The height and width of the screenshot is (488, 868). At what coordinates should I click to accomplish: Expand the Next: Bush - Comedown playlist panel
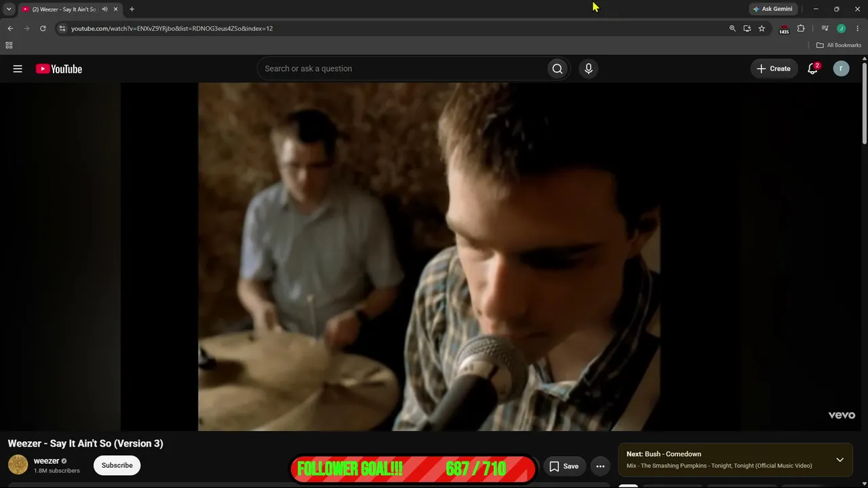click(840, 460)
